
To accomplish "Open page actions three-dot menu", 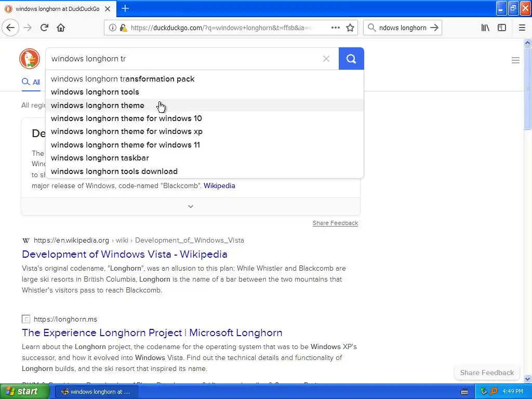I will click(x=335, y=28).
